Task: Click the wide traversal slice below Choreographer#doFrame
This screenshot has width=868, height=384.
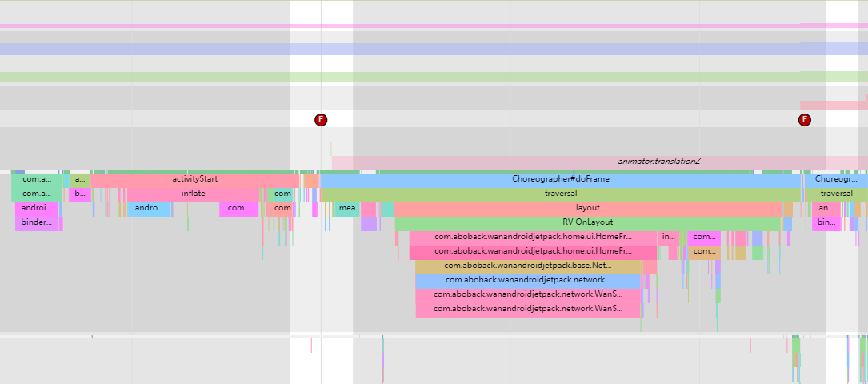Action: (560, 194)
